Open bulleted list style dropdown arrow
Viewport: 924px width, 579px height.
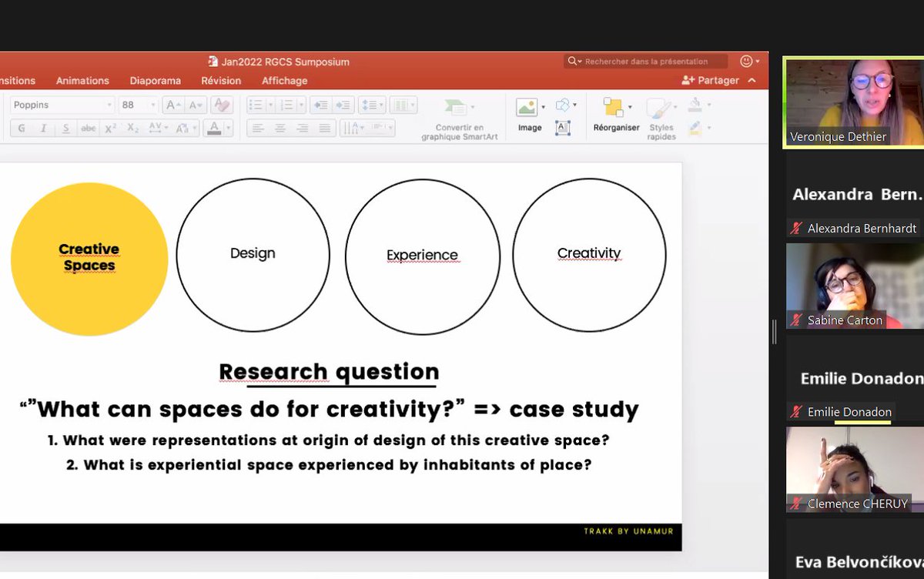tap(271, 105)
